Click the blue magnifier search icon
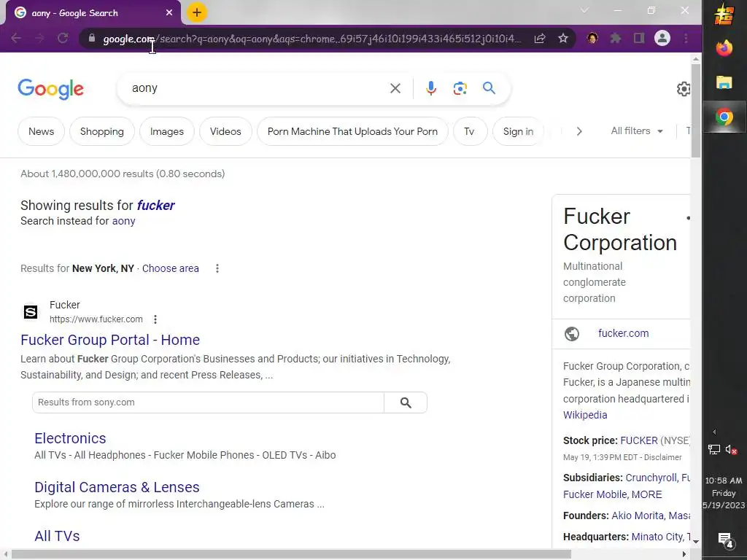This screenshot has width=747, height=560. [x=489, y=87]
